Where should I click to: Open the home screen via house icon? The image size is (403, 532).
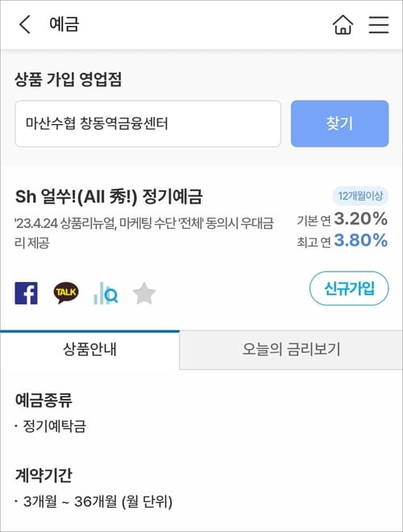point(343,25)
